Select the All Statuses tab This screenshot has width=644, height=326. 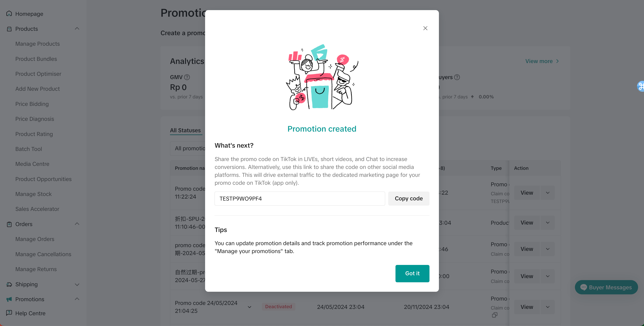pos(185,130)
